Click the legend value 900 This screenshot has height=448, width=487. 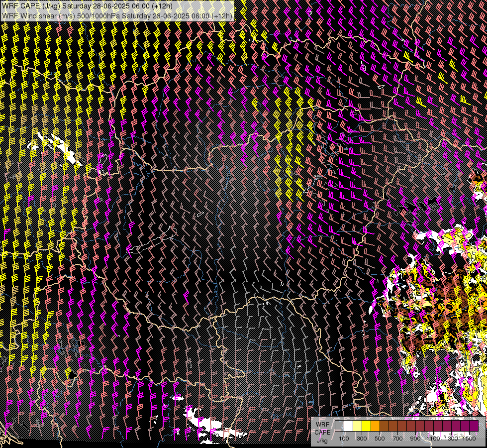click(415, 439)
